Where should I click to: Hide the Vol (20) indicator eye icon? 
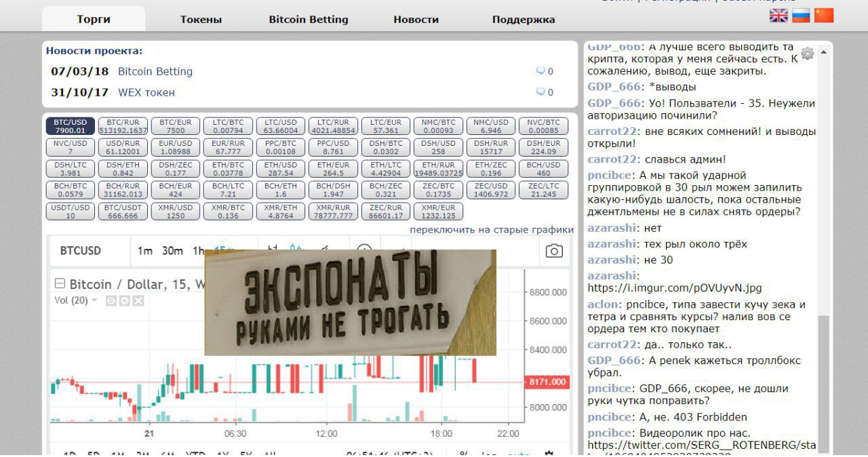point(111,300)
